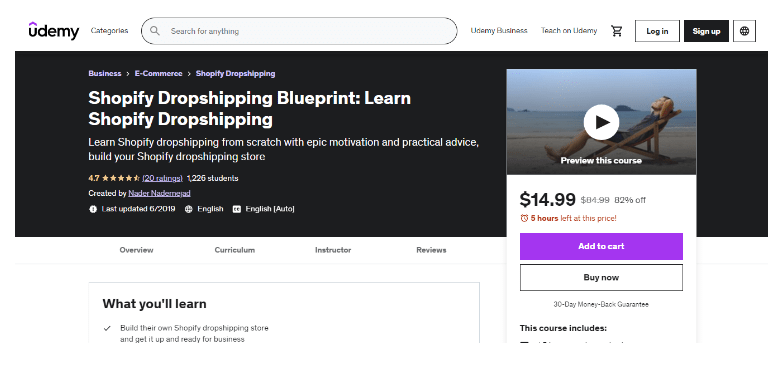
Task: Click the Business breadcrumb link
Action: coord(105,74)
